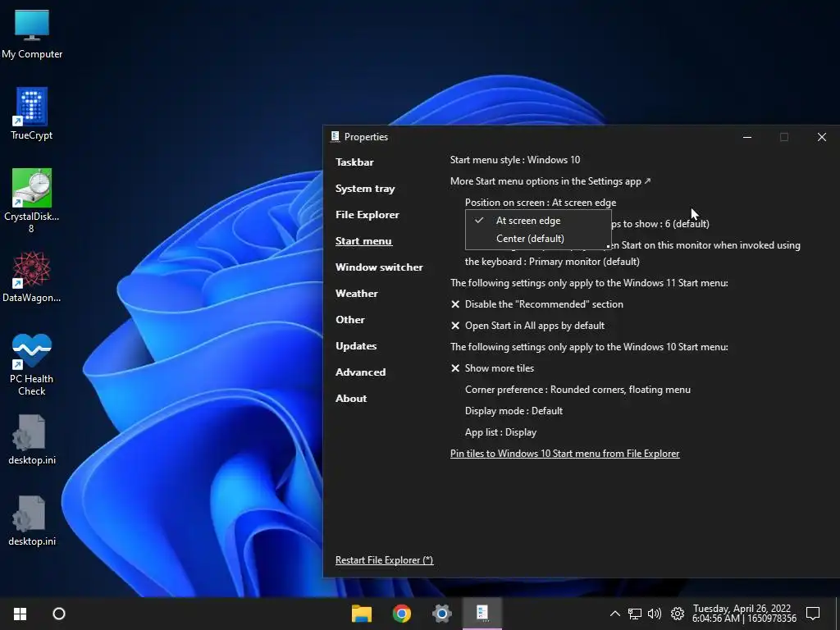This screenshot has height=630, width=840.
Task: Select Start menu section
Action: 363,241
